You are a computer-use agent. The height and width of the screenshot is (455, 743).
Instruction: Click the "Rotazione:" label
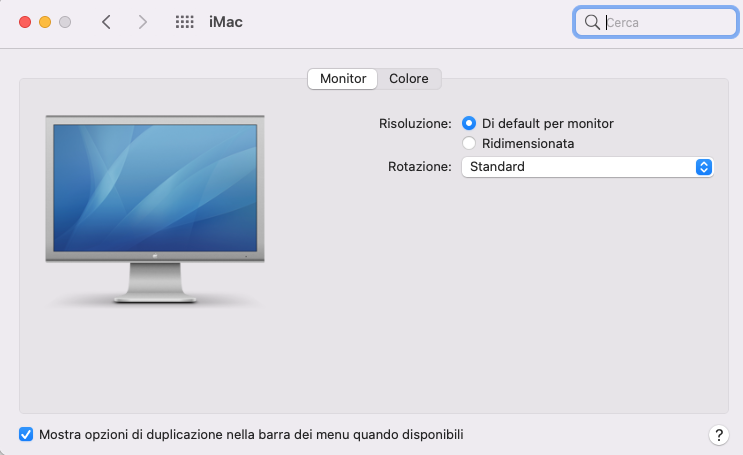pyautogui.click(x=420, y=167)
